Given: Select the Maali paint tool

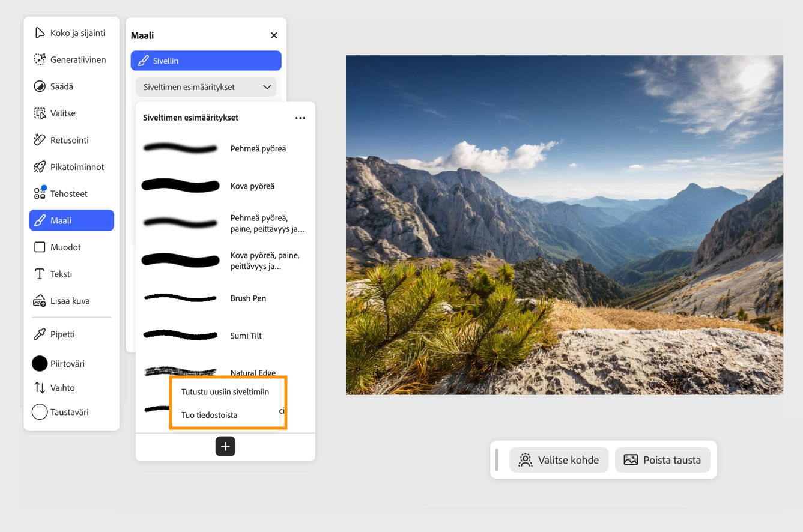Looking at the screenshot, I should coord(71,220).
